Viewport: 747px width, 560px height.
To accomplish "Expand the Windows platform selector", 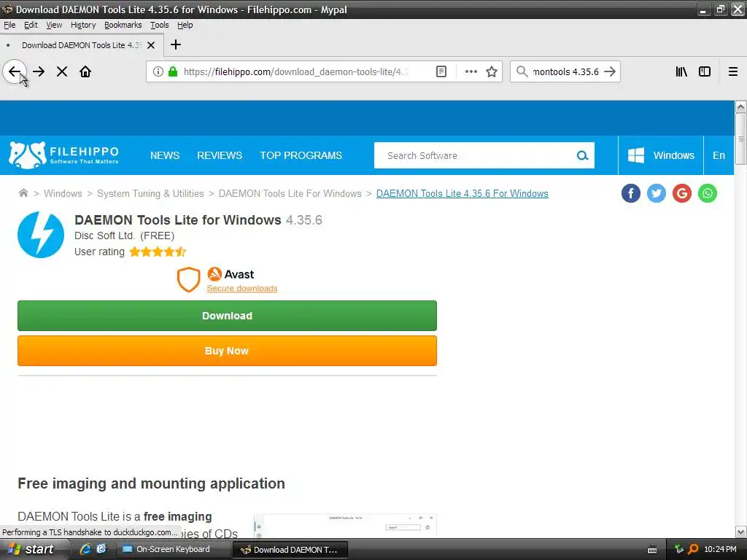I will click(661, 155).
